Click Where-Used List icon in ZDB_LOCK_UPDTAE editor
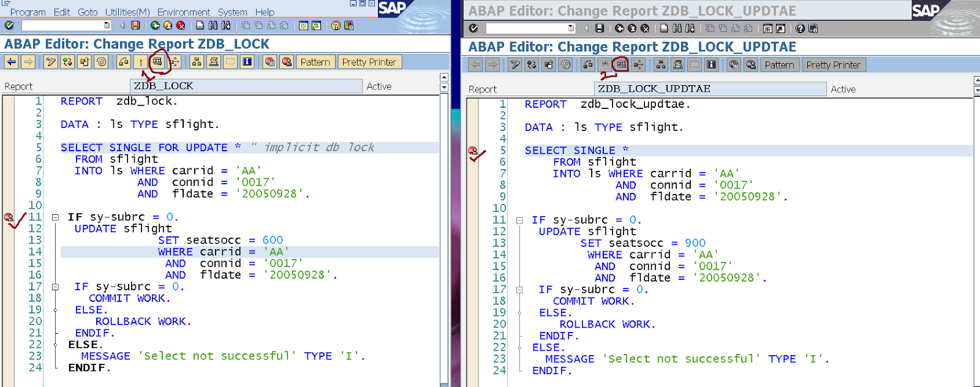This screenshot has height=387, width=980. 639,65
